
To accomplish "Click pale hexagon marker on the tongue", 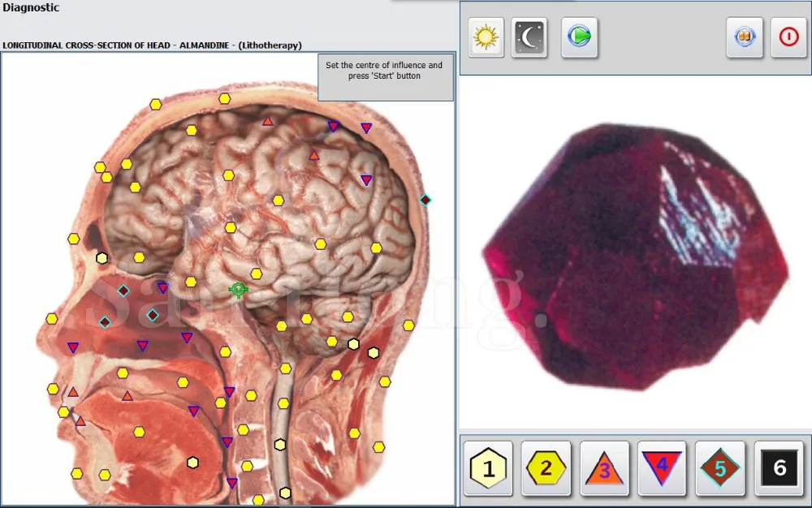I will 192,463.
